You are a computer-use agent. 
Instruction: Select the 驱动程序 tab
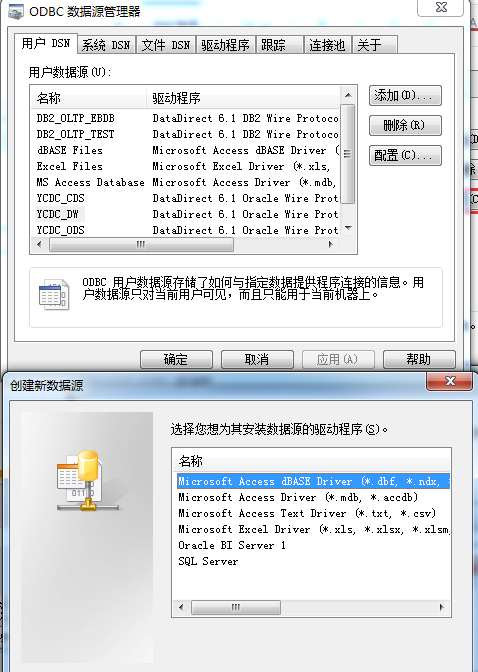(x=225, y=45)
